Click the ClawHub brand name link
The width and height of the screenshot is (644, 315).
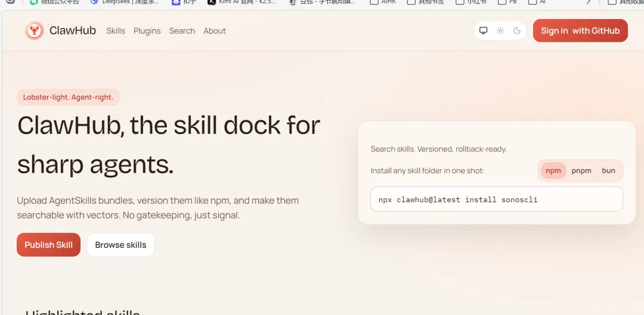pos(73,31)
